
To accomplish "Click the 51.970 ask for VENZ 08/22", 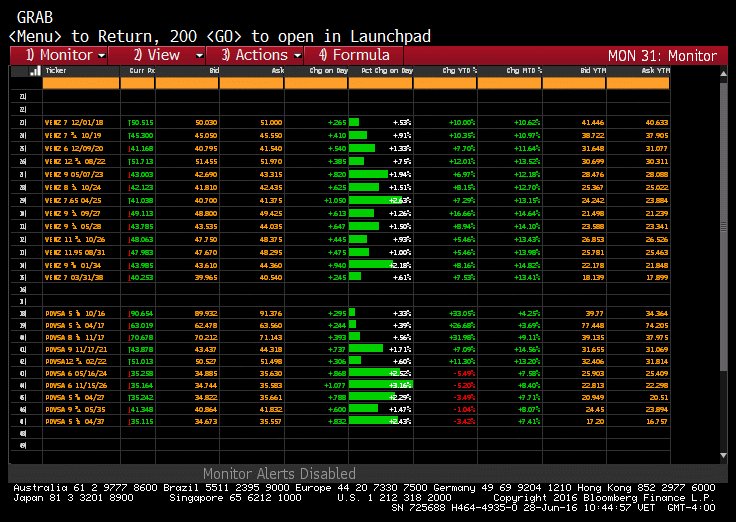I will 271,161.
